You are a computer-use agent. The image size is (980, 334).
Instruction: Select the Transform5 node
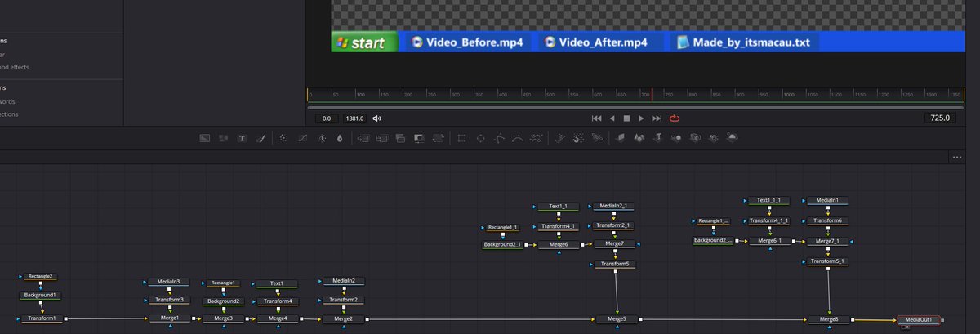click(614, 265)
